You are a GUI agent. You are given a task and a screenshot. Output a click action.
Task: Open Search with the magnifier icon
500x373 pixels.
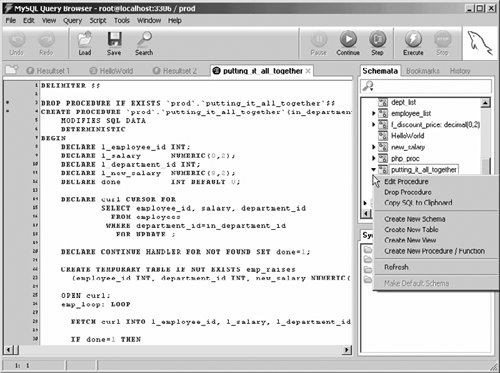pyautogui.click(x=144, y=44)
